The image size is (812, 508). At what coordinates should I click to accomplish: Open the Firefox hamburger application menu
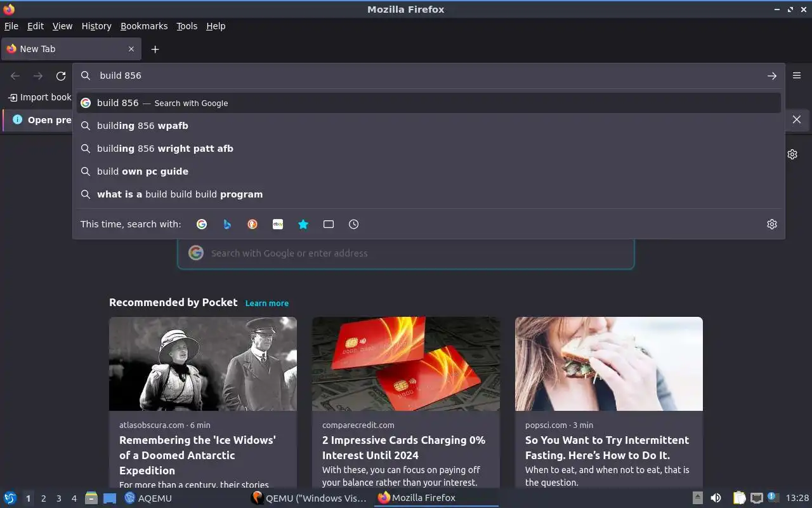pyautogui.click(x=797, y=76)
